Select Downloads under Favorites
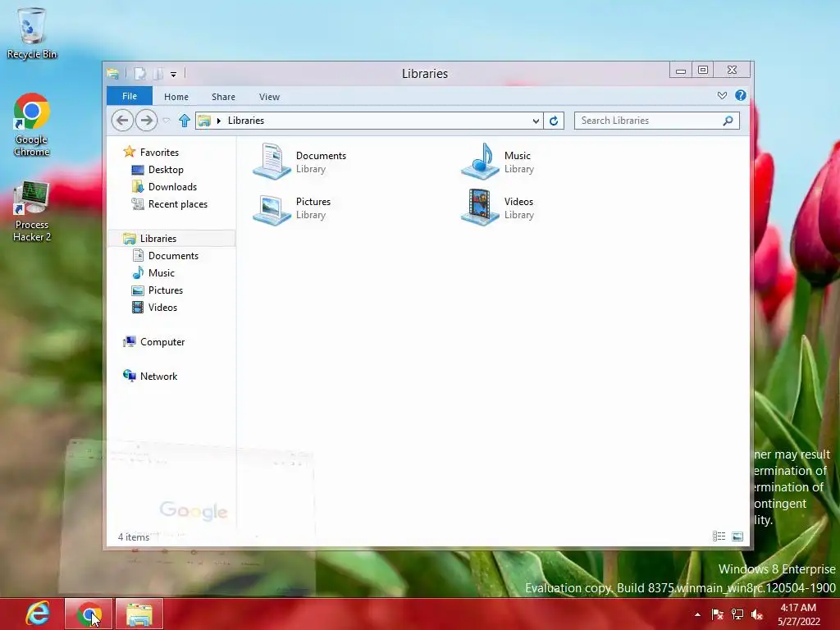The width and height of the screenshot is (840, 630). tap(172, 186)
